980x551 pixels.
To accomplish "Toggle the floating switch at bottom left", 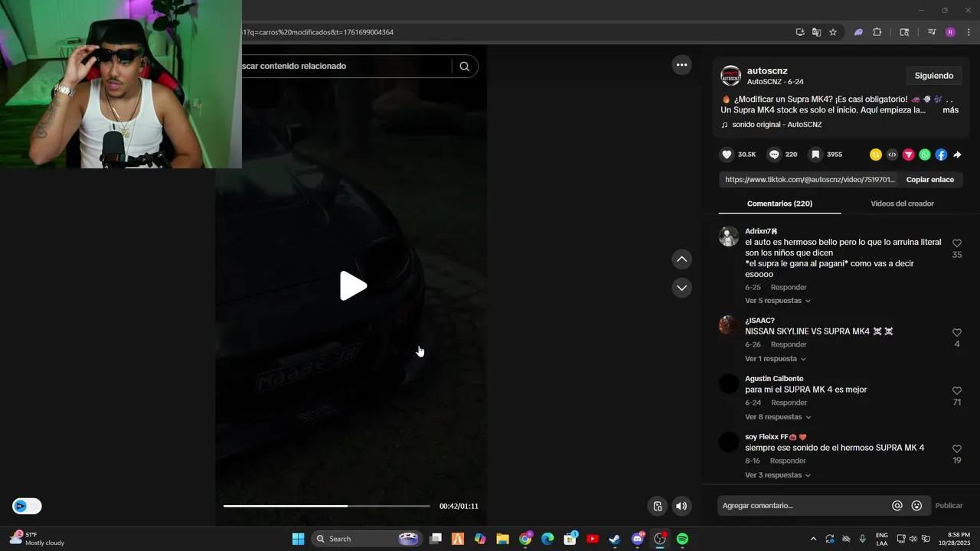I will (x=27, y=506).
